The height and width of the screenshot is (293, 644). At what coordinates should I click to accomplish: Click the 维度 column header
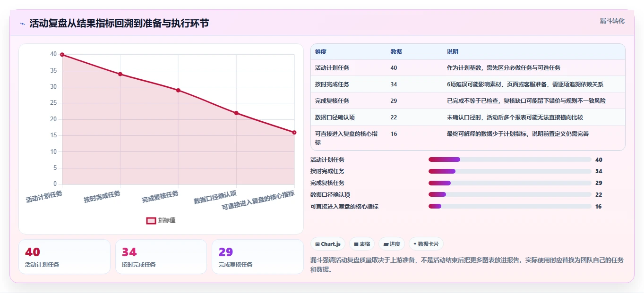coord(321,52)
